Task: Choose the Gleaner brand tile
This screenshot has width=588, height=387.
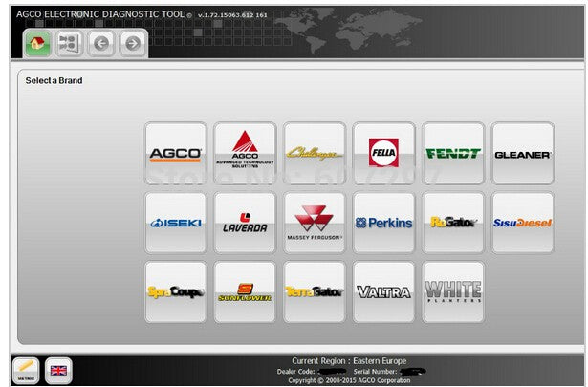Action: [x=522, y=153]
